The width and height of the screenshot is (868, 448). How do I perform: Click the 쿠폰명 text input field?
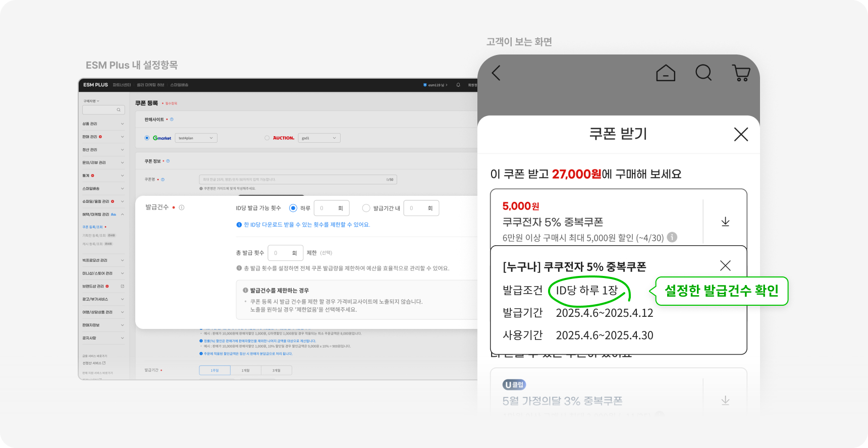298,180
